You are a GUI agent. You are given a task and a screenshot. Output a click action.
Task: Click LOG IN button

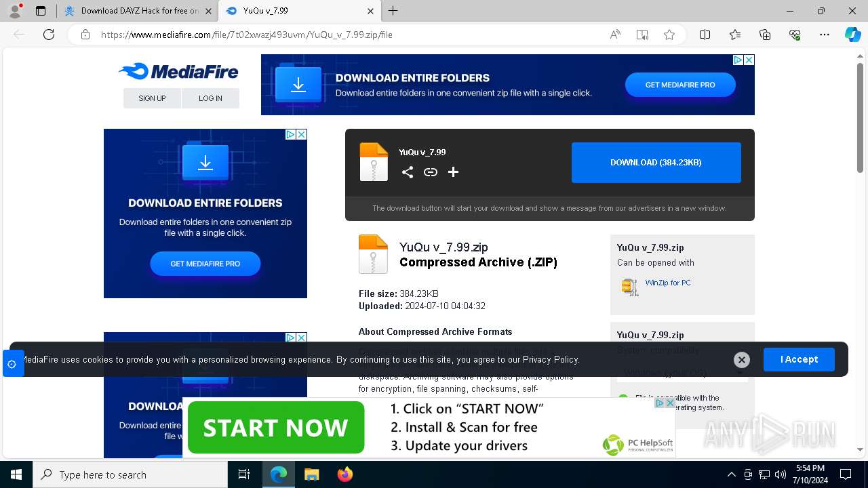pyautogui.click(x=210, y=98)
